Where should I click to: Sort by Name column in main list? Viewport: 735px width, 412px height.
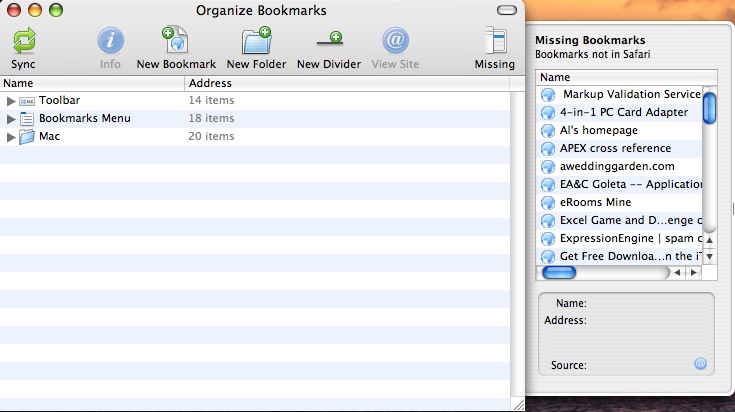click(90, 84)
